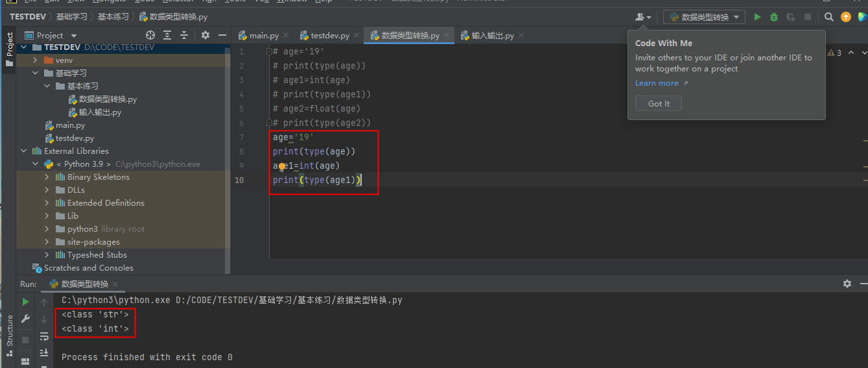Collapse the 基础学习 folder
This screenshot has height=368, width=868.
[36, 73]
